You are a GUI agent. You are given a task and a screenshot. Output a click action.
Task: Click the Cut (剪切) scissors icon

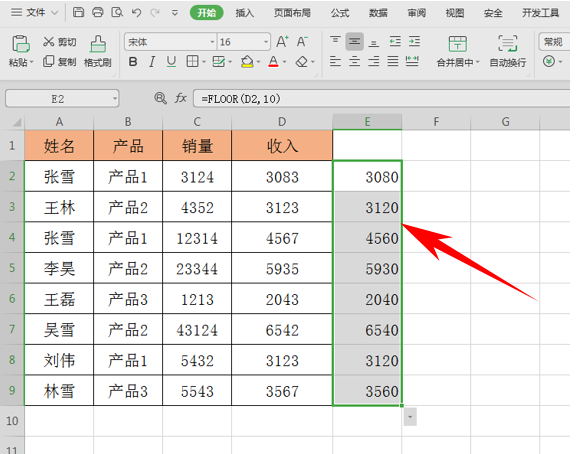coord(48,41)
